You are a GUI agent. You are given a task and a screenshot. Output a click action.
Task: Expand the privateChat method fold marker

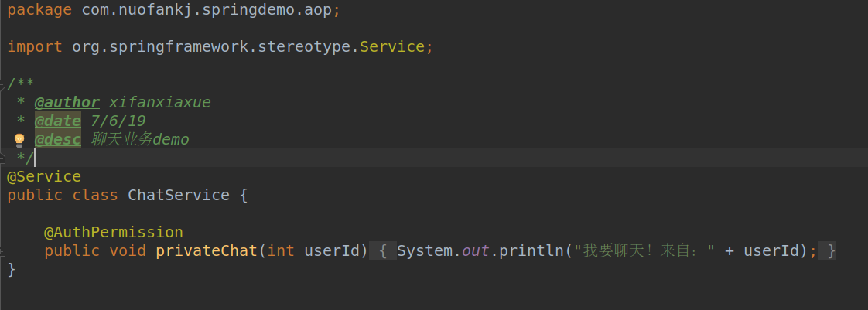[3, 250]
